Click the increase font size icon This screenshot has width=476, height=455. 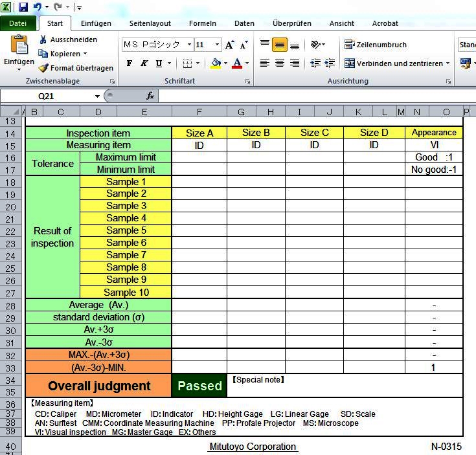(x=230, y=45)
